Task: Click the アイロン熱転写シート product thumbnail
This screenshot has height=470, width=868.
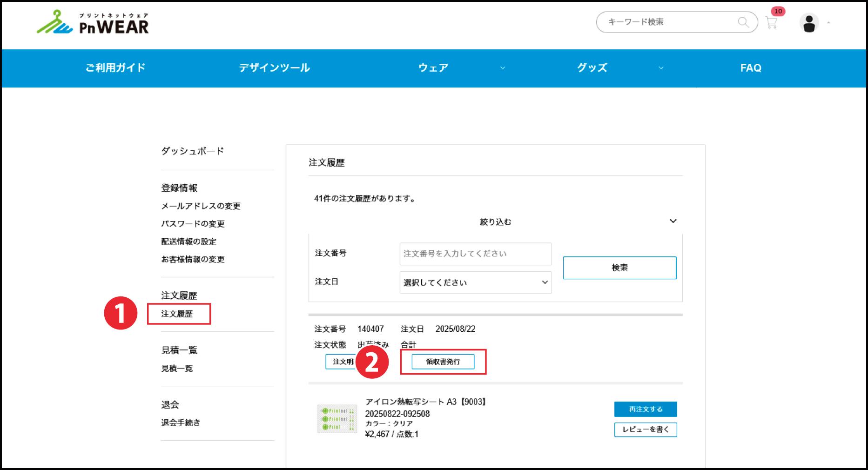Action: pos(337,418)
